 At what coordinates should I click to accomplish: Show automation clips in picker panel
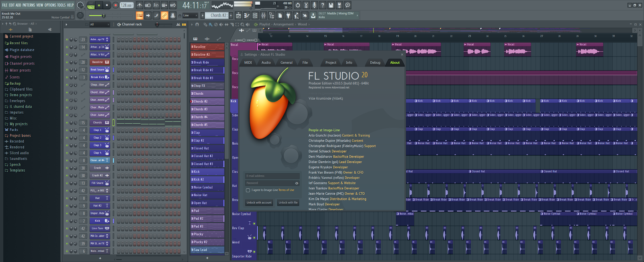(x=219, y=39)
